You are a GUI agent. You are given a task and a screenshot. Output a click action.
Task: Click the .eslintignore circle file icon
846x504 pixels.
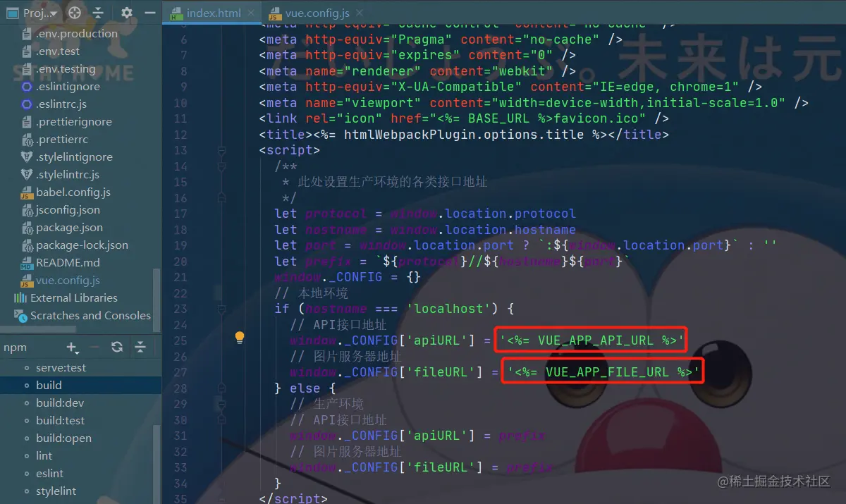tap(27, 87)
